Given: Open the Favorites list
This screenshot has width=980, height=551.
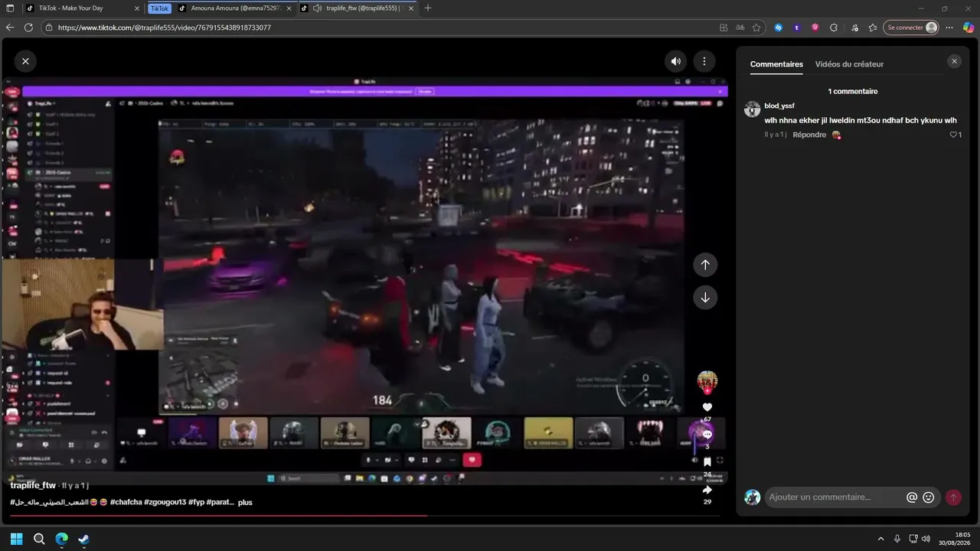Looking at the screenshot, I should [x=873, y=28].
